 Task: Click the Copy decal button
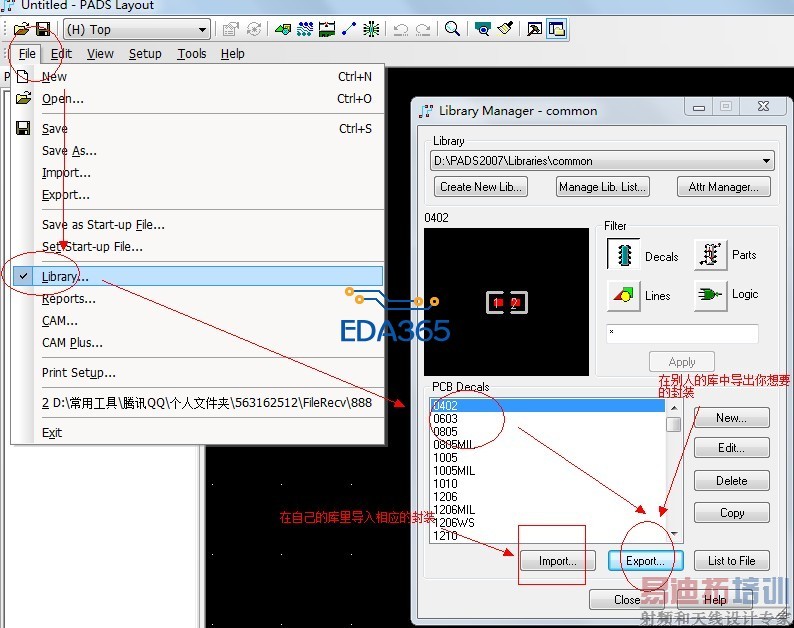point(732,513)
